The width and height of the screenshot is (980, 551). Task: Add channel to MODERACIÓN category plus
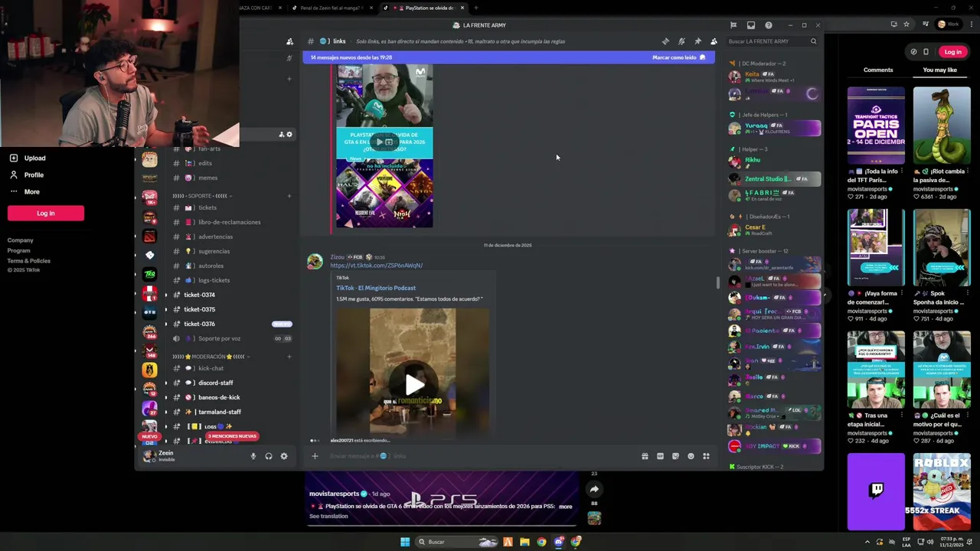coord(289,357)
